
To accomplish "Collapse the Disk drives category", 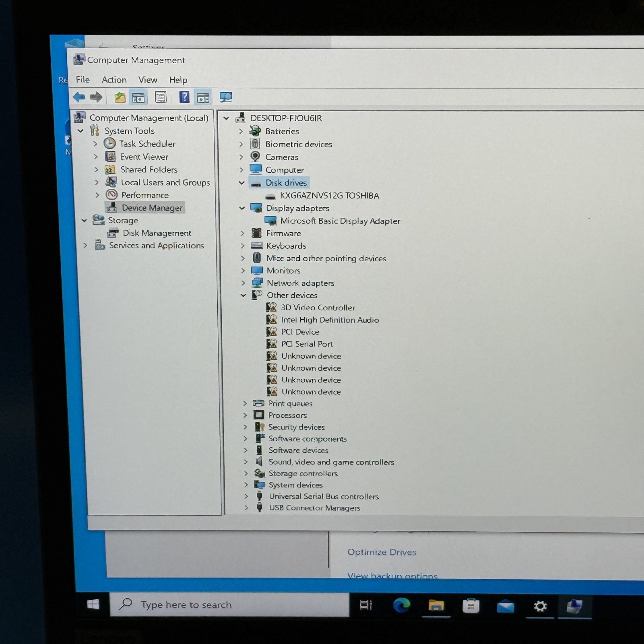I will (242, 183).
